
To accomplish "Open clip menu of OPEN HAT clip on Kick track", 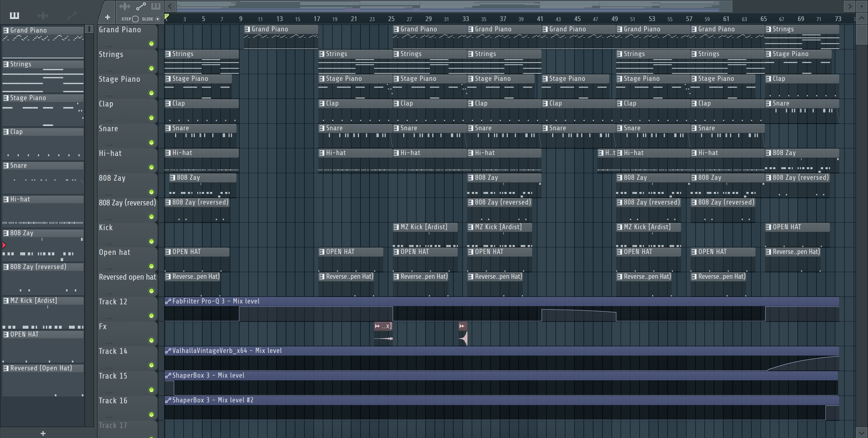I will click(768, 227).
